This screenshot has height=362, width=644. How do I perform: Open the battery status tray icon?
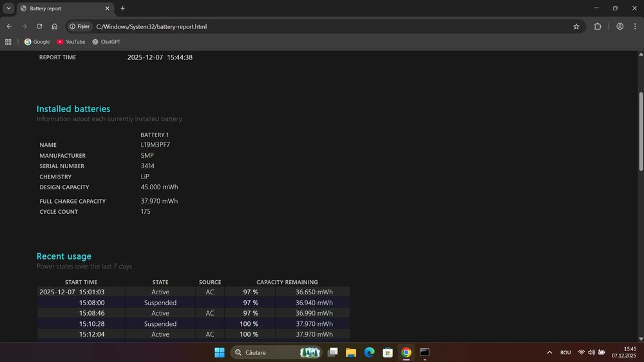[x=601, y=352]
